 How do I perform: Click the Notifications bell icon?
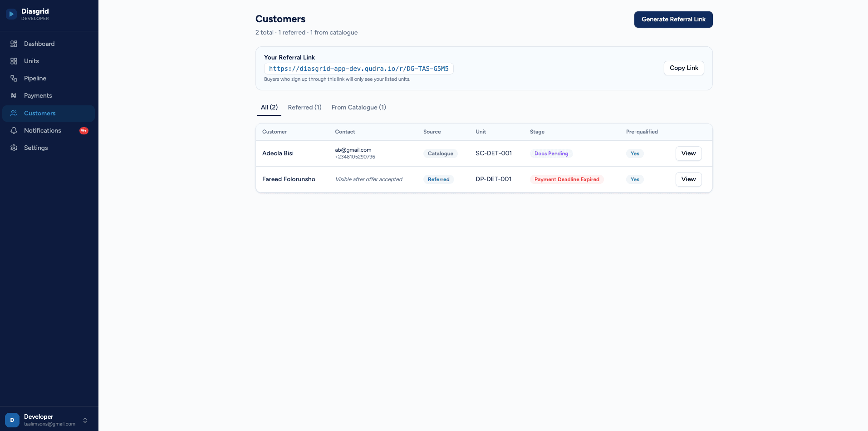coord(14,130)
